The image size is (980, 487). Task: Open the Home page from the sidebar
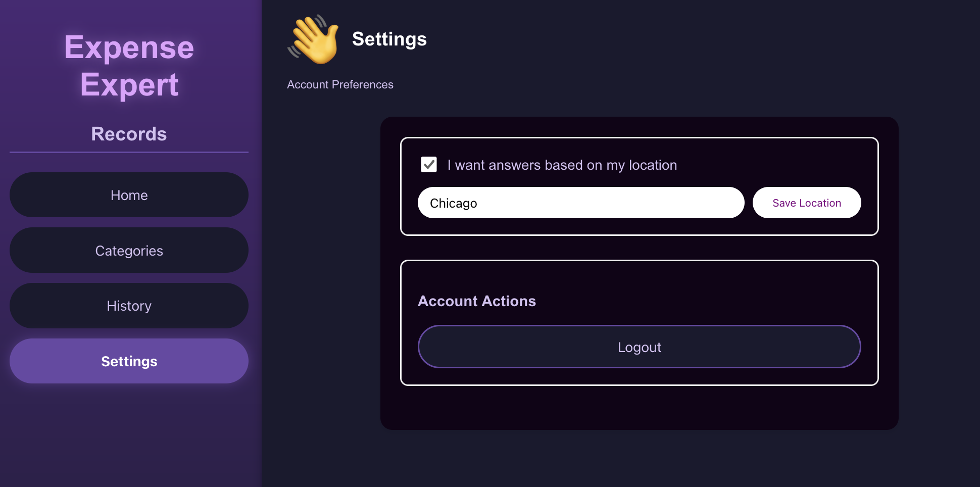(x=129, y=195)
